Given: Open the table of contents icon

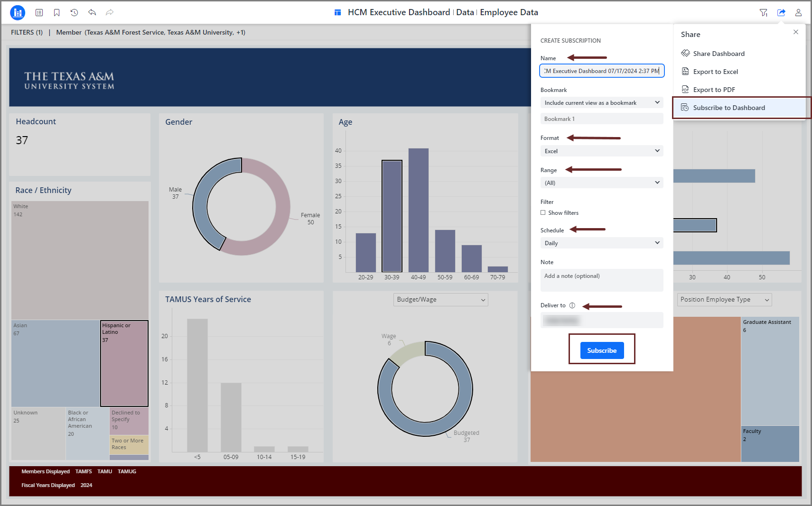Looking at the screenshot, I should [x=39, y=13].
